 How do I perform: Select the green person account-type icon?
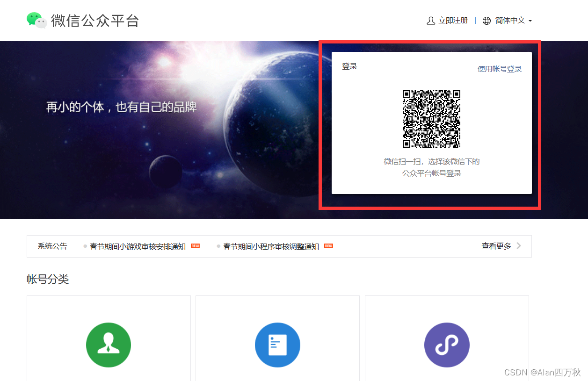pyautogui.click(x=109, y=345)
